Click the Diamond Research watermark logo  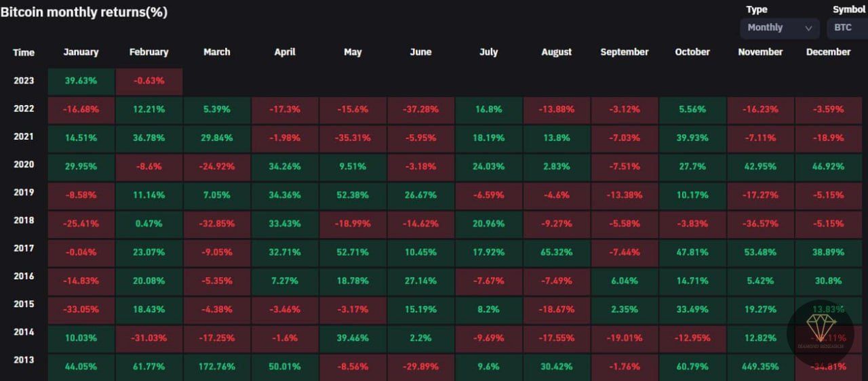point(819,333)
